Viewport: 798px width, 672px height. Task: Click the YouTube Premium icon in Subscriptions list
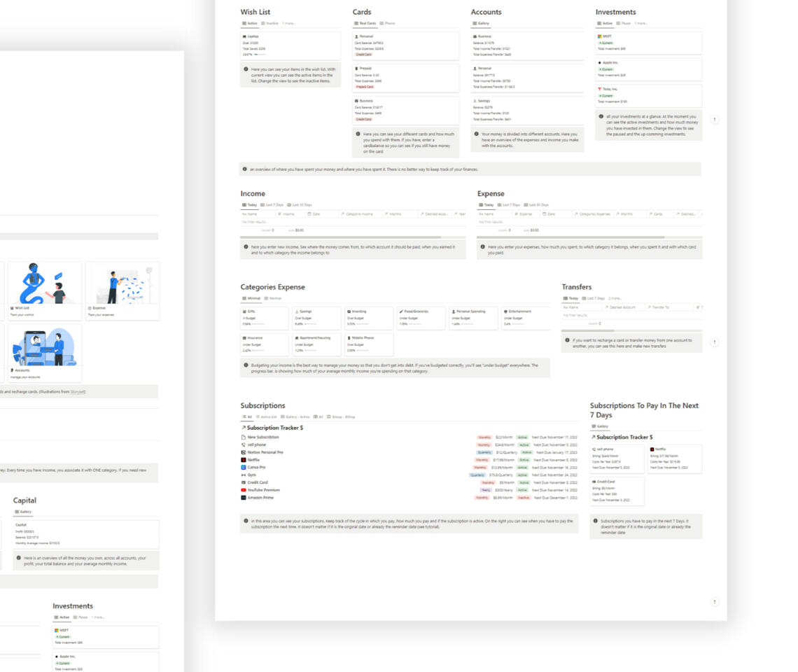click(243, 490)
